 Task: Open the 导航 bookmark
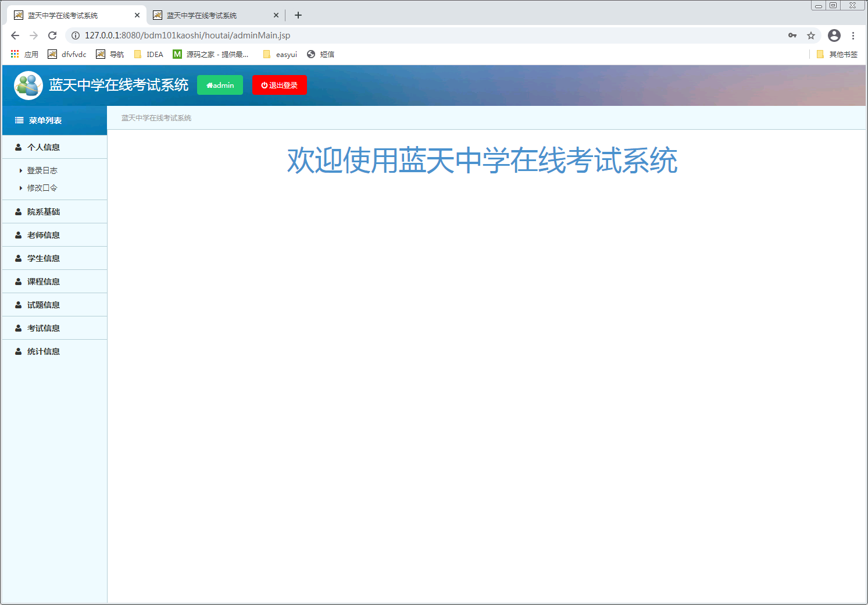coord(110,54)
